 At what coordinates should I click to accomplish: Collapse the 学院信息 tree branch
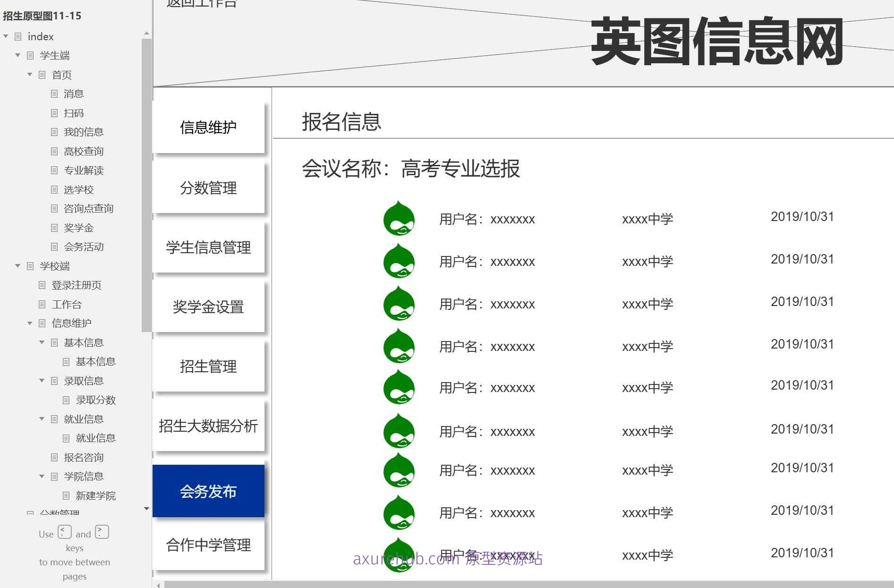coord(42,476)
